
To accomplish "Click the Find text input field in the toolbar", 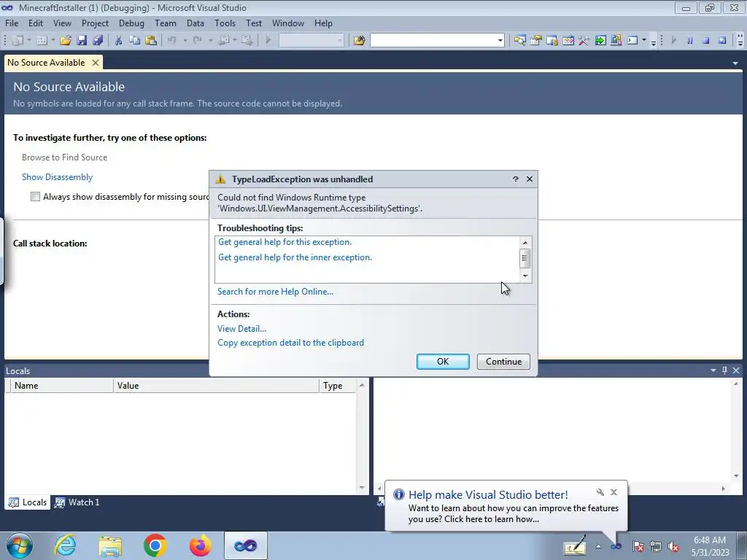I will pyautogui.click(x=433, y=41).
